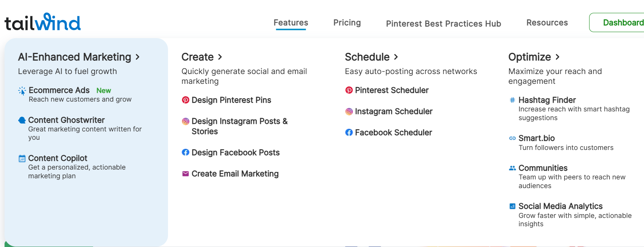Expand the AI-Enhanced Marketing chevron
The height and width of the screenshot is (247, 644).
pos(138,57)
